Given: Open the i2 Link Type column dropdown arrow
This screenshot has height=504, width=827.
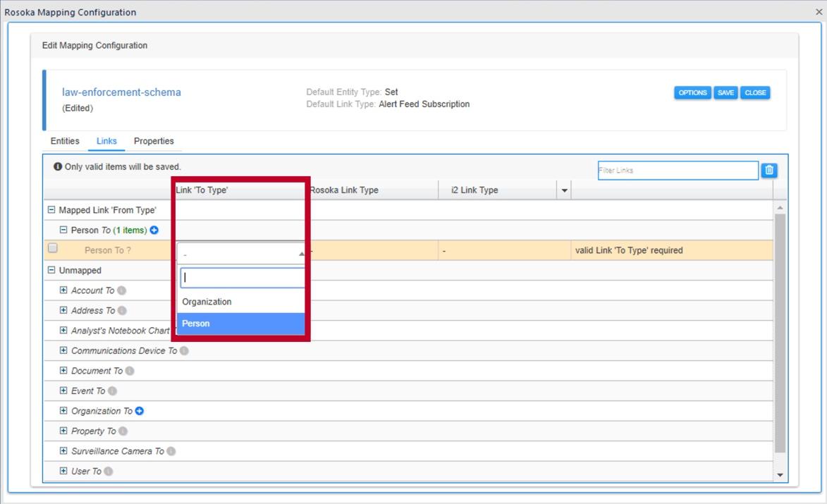Looking at the screenshot, I should (x=563, y=190).
